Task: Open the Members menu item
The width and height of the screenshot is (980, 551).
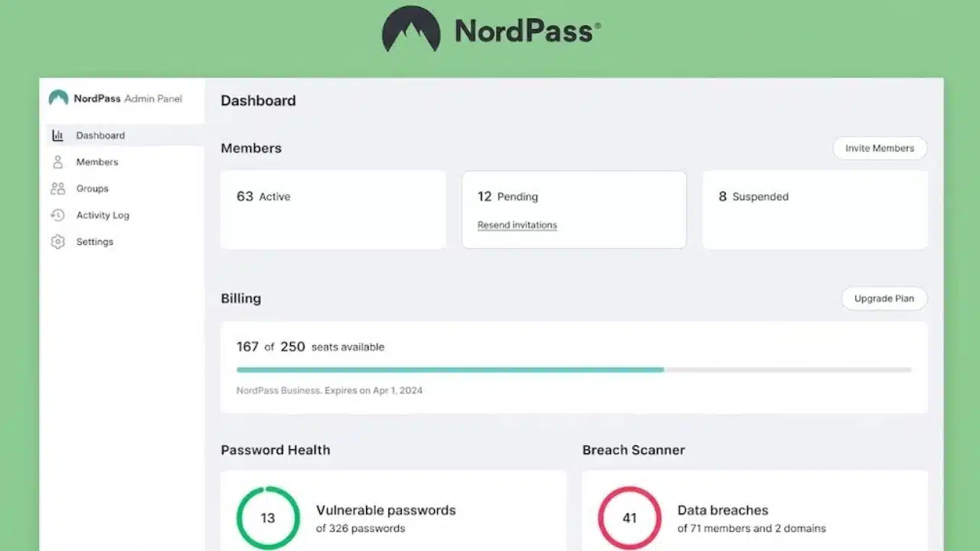Action: (x=97, y=162)
